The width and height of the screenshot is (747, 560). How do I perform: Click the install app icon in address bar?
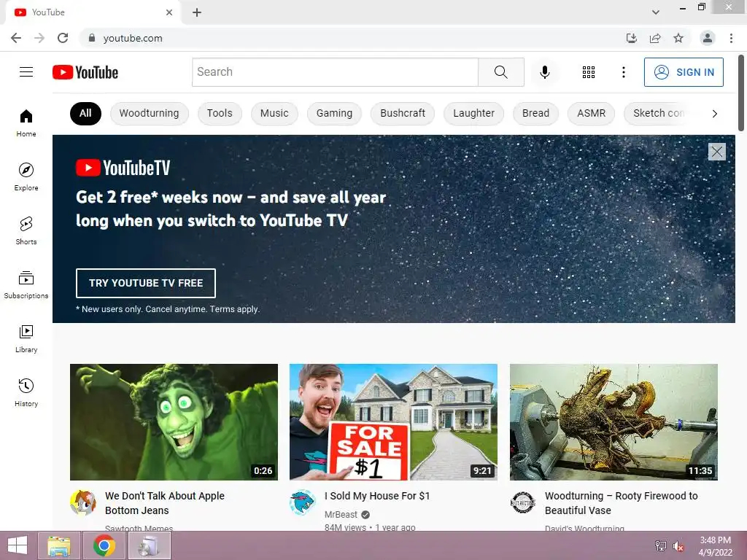pos(631,38)
